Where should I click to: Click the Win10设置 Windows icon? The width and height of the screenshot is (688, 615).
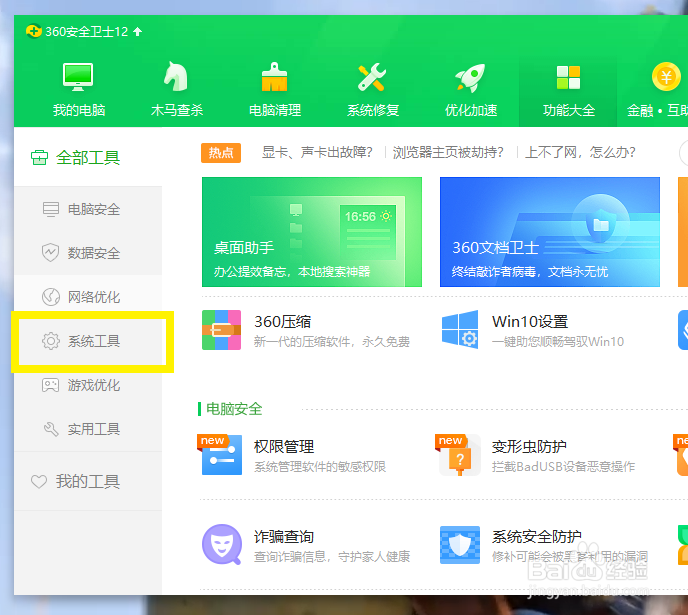pyautogui.click(x=460, y=330)
